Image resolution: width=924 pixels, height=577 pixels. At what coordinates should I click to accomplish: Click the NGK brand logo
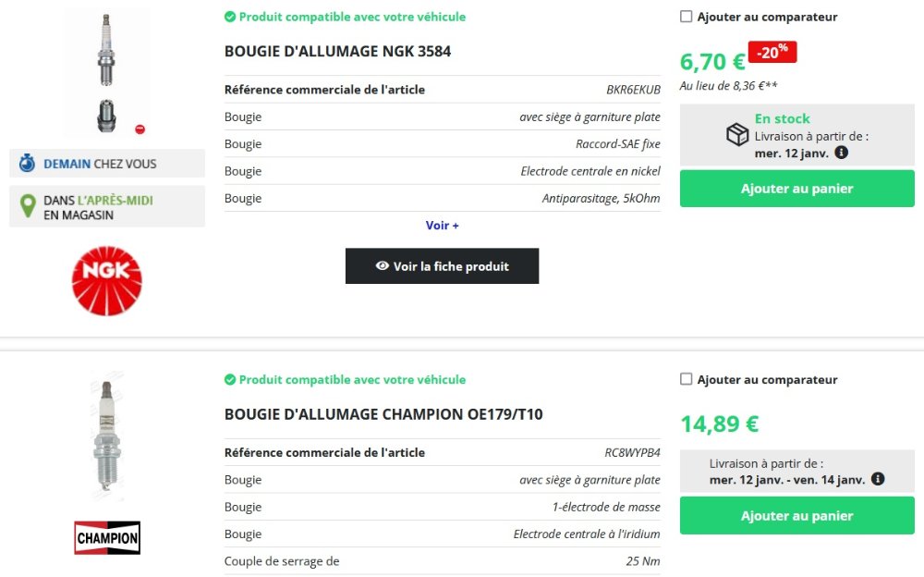coord(107,280)
